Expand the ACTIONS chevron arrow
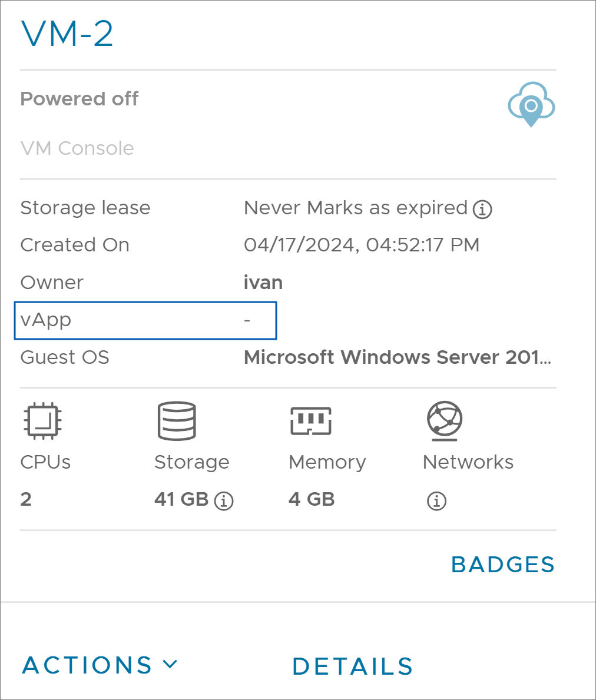This screenshot has width=596, height=700. tap(170, 664)
